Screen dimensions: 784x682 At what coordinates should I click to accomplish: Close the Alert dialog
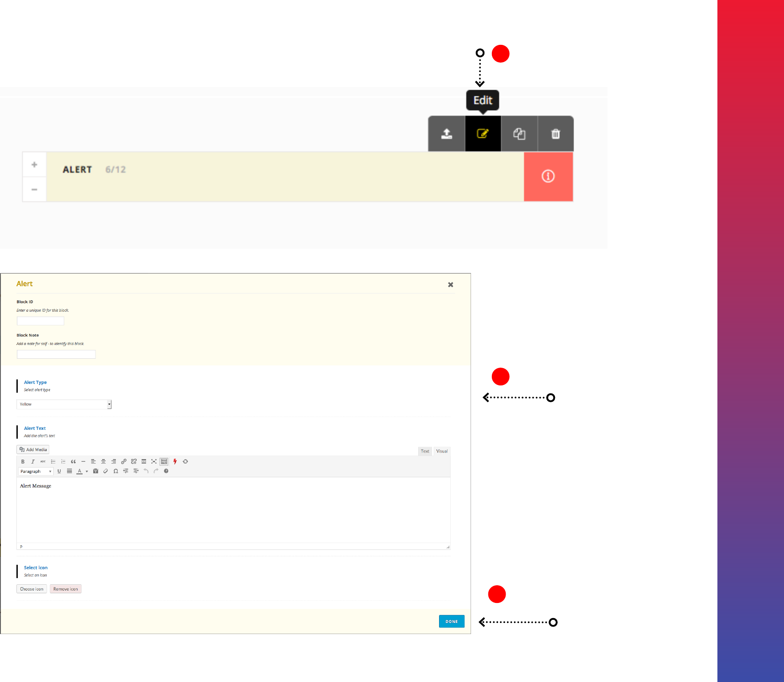click(x=451, y=285)
